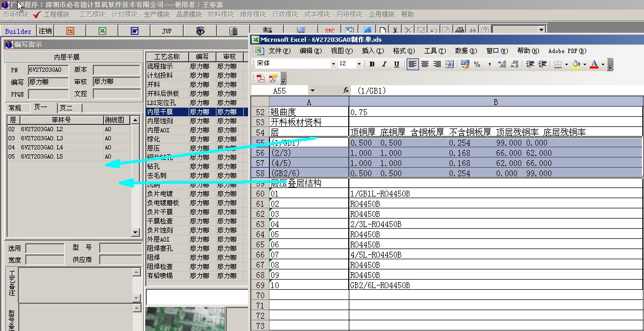Image resolution: width=644 pixels, height=331 pixels.
Task: Open the app toolbar combo box dropdown
Action: 541,31
